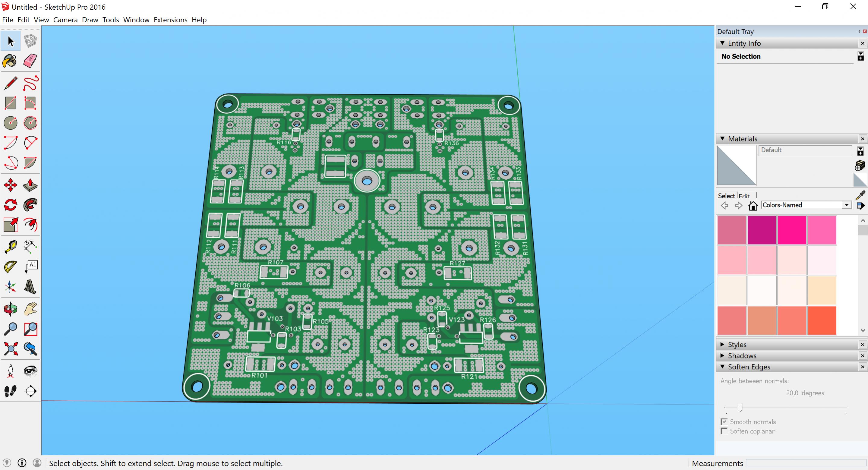868x470 pixels.
Task: Switch to the materials Edit tab
Action: [x=744, y=196]
